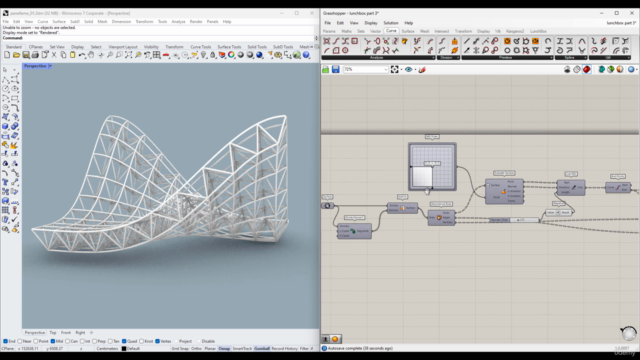Click the Grasshopper compass widget on canvas
The height and width of the screenshot is (360, 640).
point(629,333)
